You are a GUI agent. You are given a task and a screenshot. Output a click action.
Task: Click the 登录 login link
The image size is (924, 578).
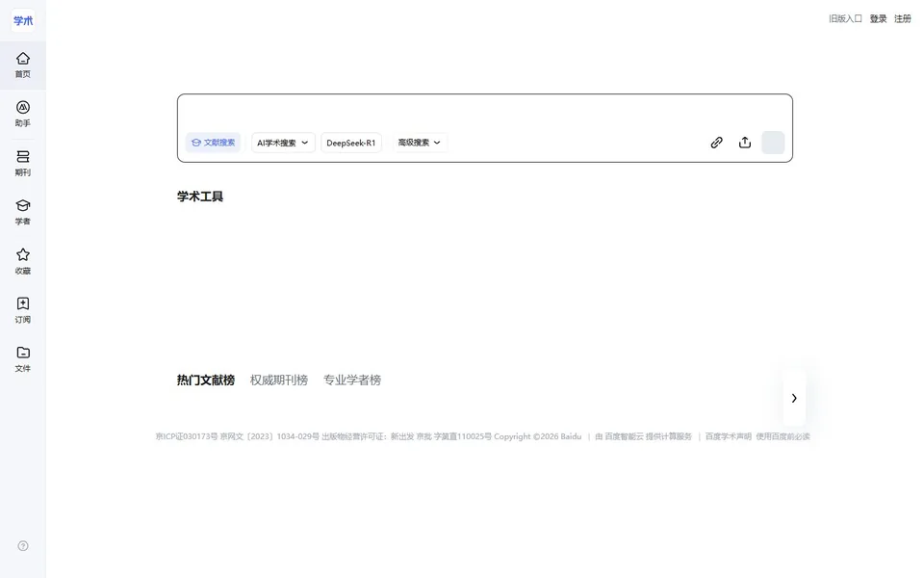pos(878,19)
